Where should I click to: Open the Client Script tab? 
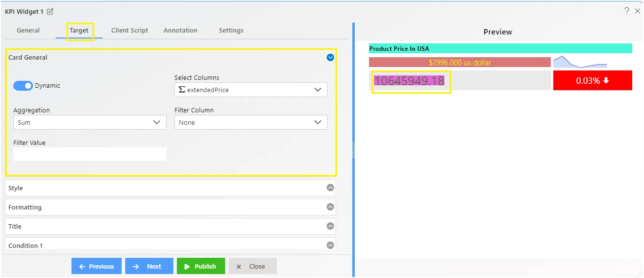pos(130,30)
